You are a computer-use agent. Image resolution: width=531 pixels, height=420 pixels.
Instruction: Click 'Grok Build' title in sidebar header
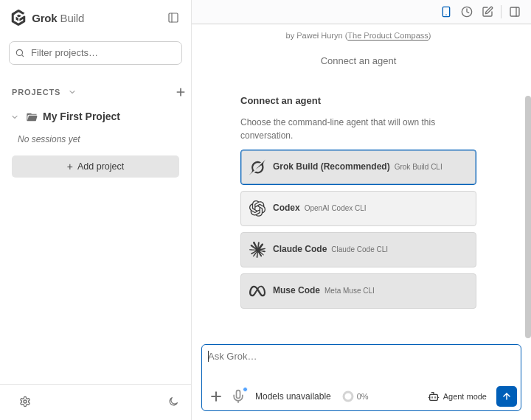click(x=58, y=18)
